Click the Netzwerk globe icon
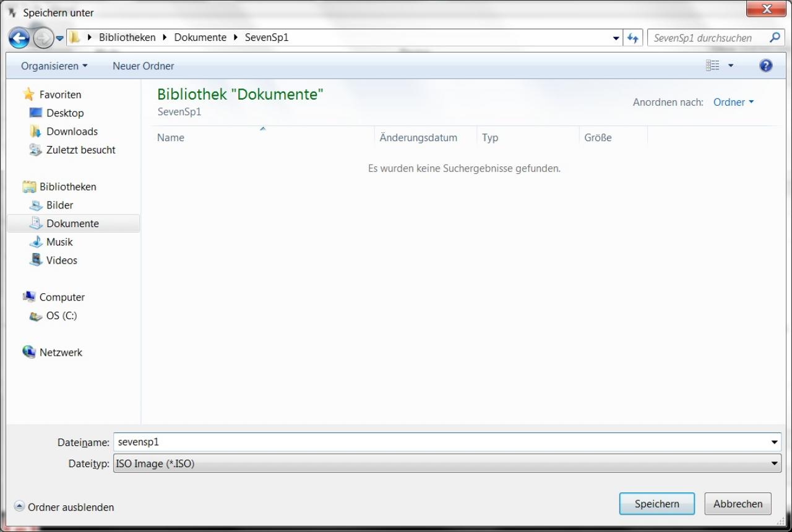The height and width of the screenshot is (532, 792). 29,352
